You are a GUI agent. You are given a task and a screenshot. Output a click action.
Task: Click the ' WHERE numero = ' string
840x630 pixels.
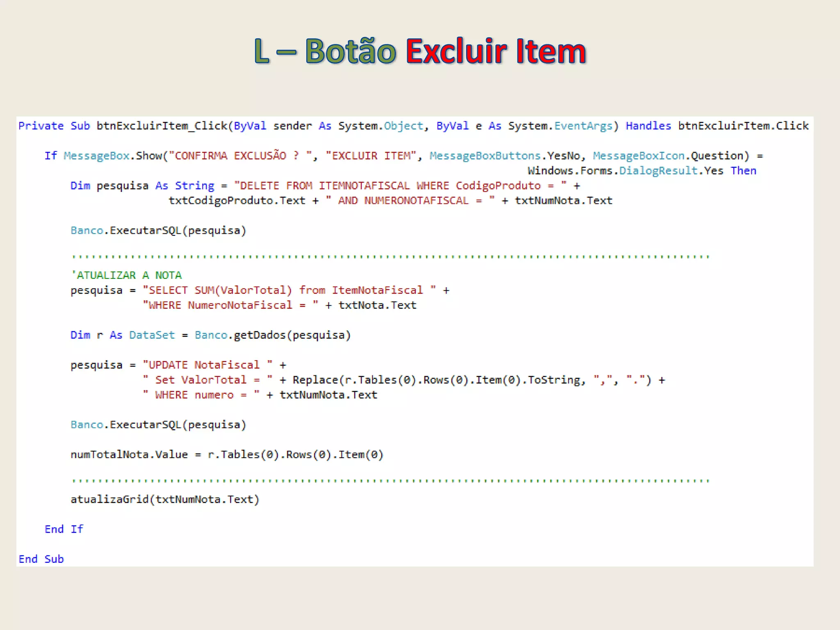tap(201, 395)
